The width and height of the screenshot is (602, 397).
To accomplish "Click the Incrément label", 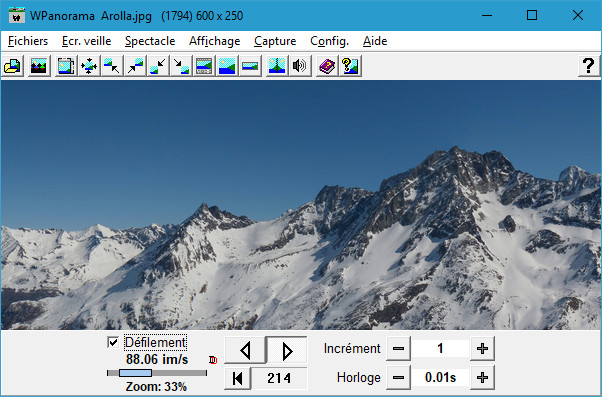I will coord(352,349).
